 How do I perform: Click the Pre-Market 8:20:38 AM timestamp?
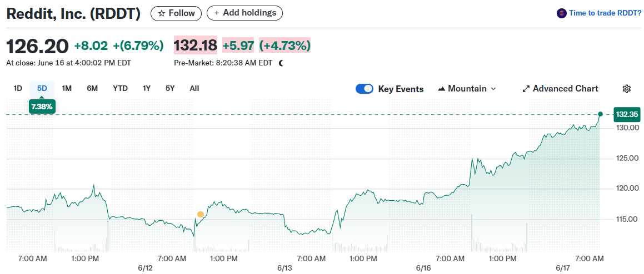223,63
